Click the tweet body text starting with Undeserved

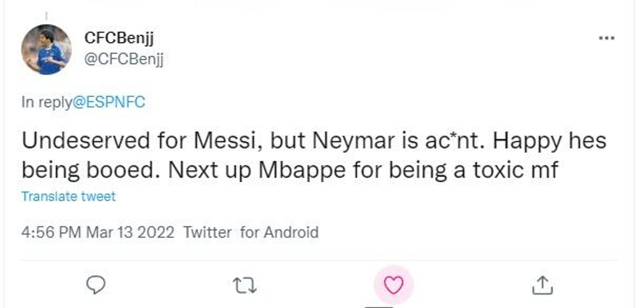coord(314,155)
